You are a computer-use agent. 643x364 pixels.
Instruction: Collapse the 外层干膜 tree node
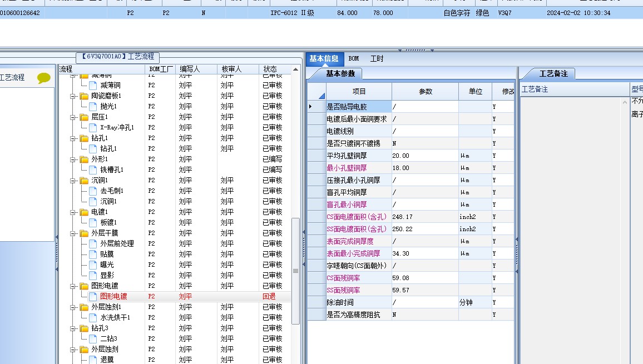[x=73, y=233]
